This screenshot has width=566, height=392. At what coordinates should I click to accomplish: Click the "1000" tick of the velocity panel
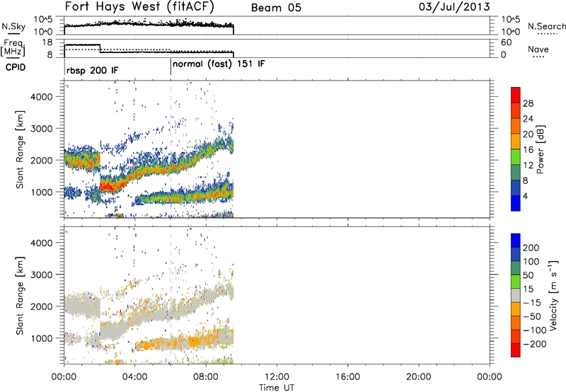[42, 338]
